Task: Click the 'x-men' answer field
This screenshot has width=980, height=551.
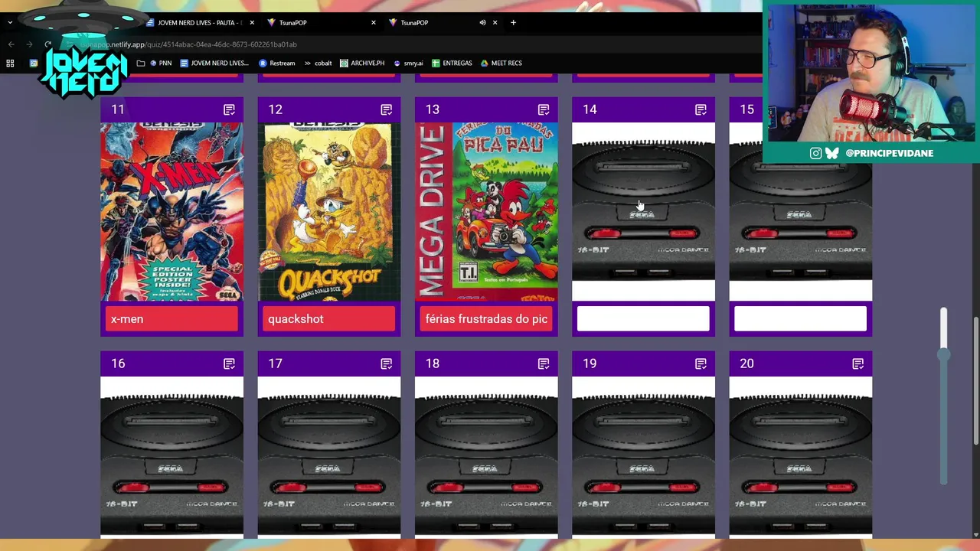Action: pos(171,319)
